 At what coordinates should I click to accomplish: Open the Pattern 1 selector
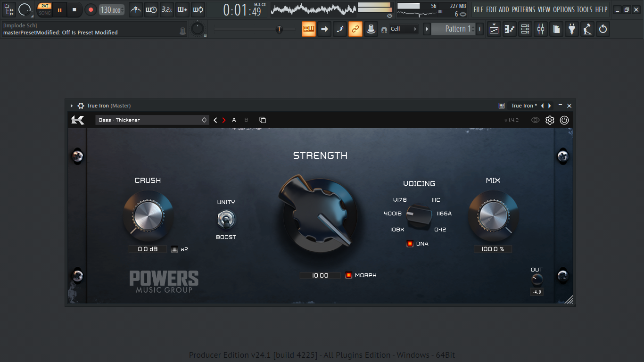point(451,29)
